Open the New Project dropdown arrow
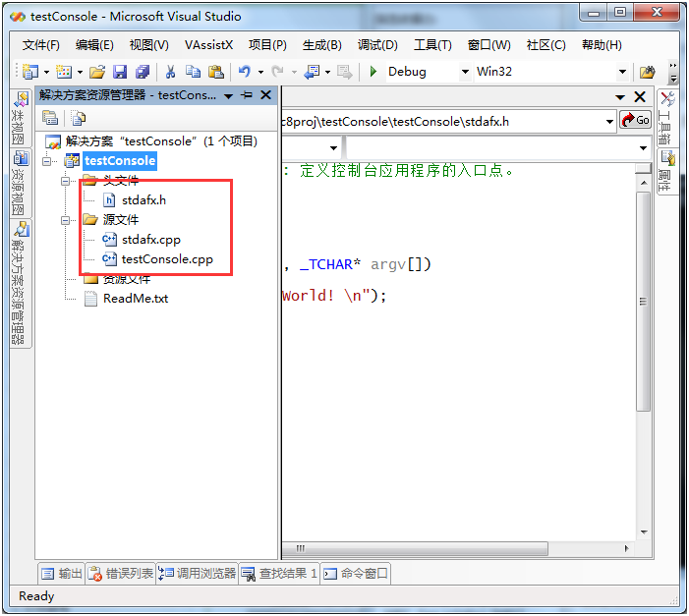 tap(46, 72)
